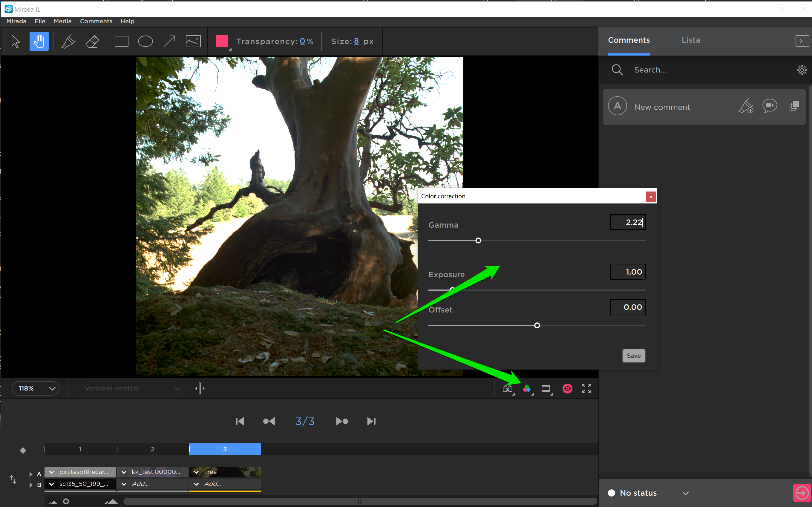Viewport: 812px width, 507px height.
Task: Click the pink send arrow button
Action: click(x=802, y=493)
